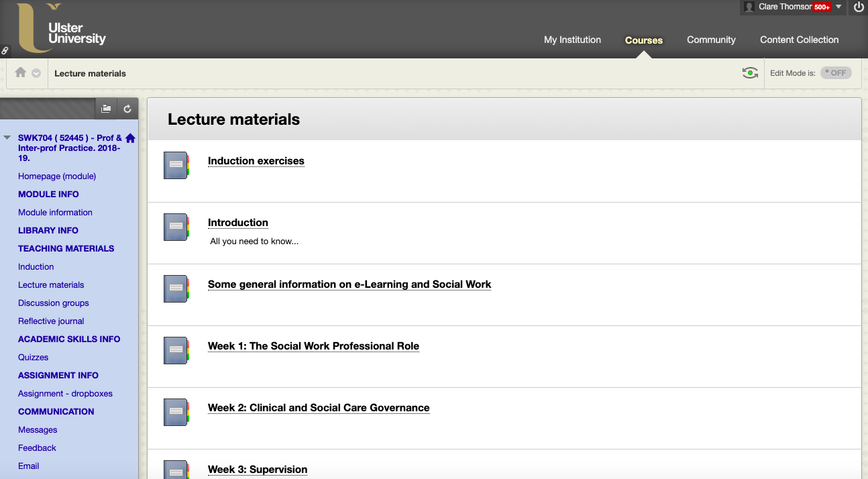Click the TEACHING MATERIALS sidebar heading
Image resolution: width=868 pixels, height=479 pixels.
(66, 248)
